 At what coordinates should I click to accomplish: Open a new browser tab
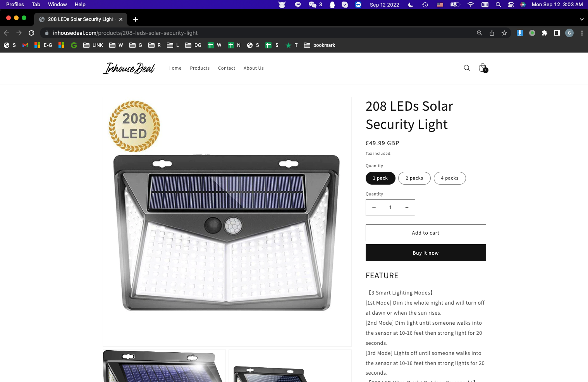click(136, 19)
